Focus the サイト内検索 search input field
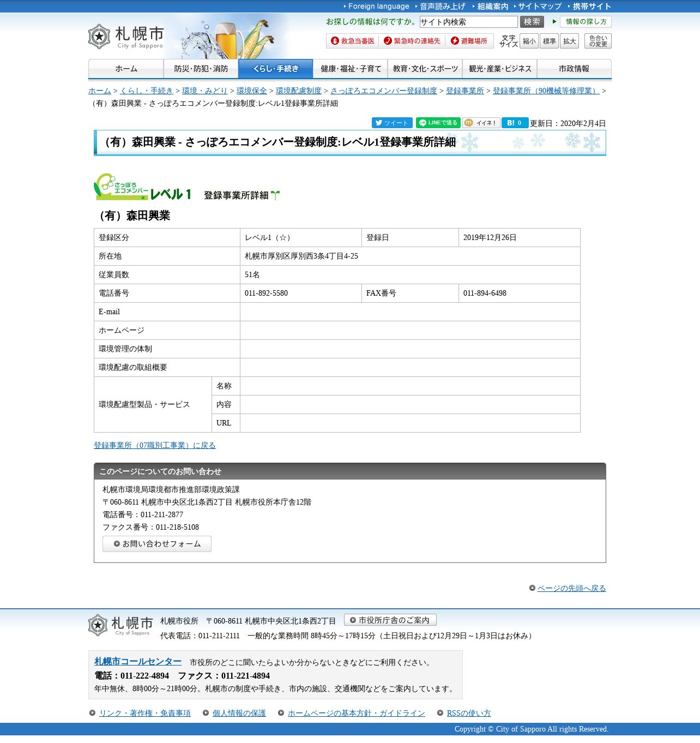700x743 pixels. (x=468, y=22)
